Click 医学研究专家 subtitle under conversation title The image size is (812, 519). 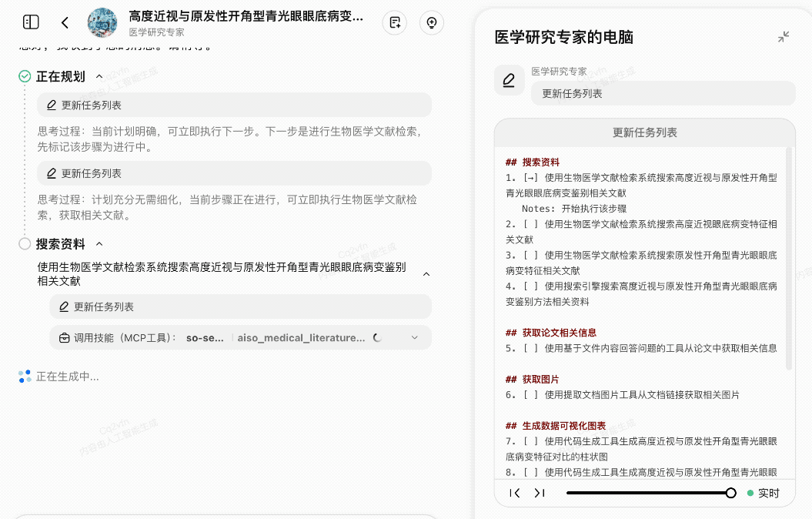[x=156, y=32]
